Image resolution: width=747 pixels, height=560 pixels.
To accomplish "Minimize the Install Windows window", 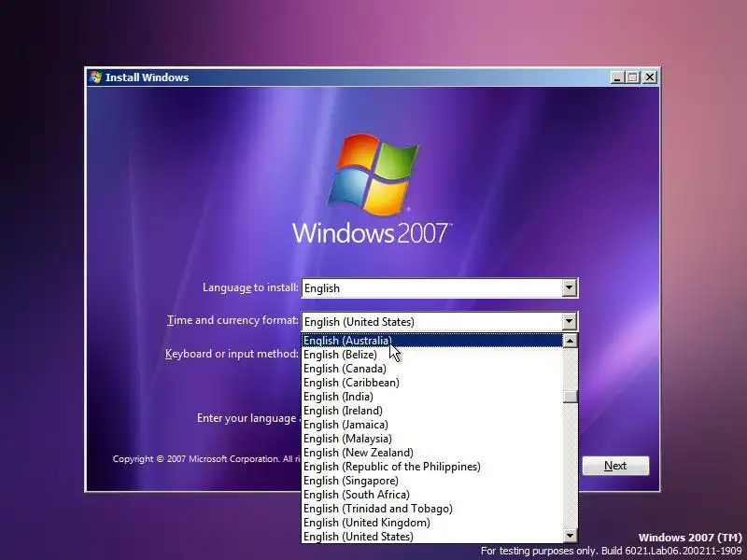I will pyautogui.click(x=617, y=77).
